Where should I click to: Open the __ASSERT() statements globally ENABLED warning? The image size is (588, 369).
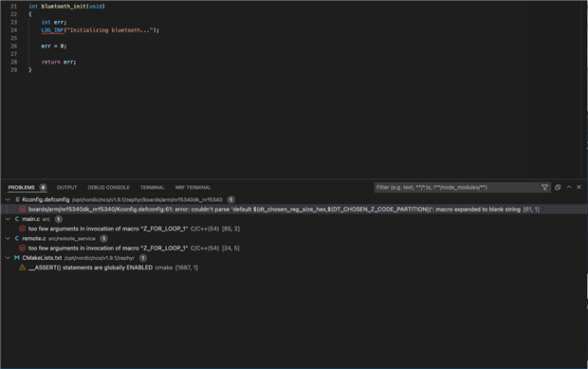294,268
